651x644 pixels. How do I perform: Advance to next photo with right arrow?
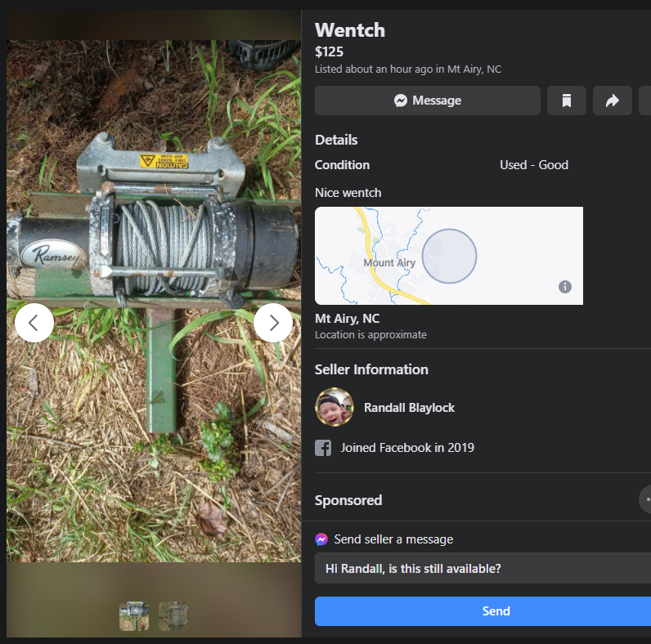(273, 323)
